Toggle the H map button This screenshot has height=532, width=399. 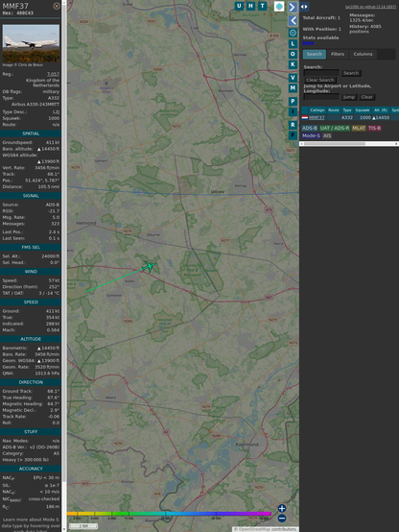coord(251,6)
